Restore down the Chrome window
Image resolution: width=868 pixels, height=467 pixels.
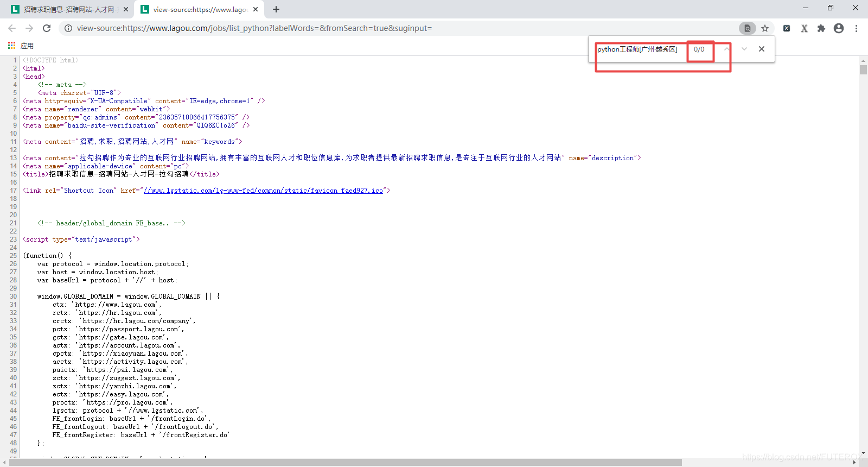coord(831,8)
